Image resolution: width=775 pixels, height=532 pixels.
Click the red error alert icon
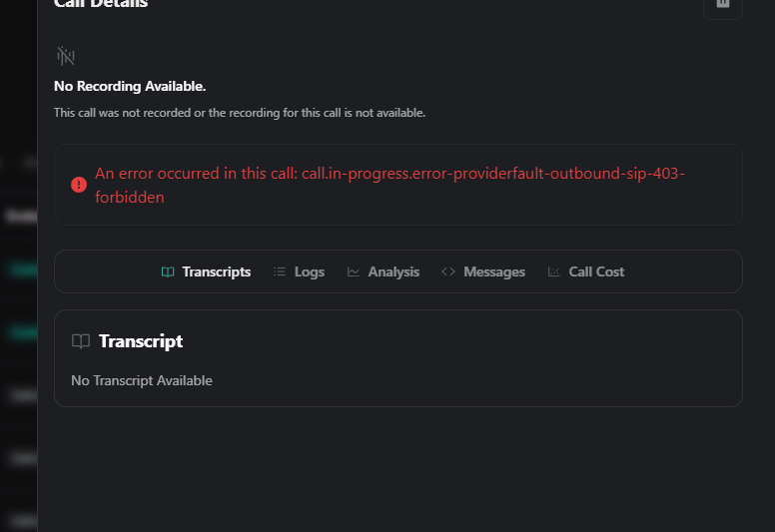[79, 185]
